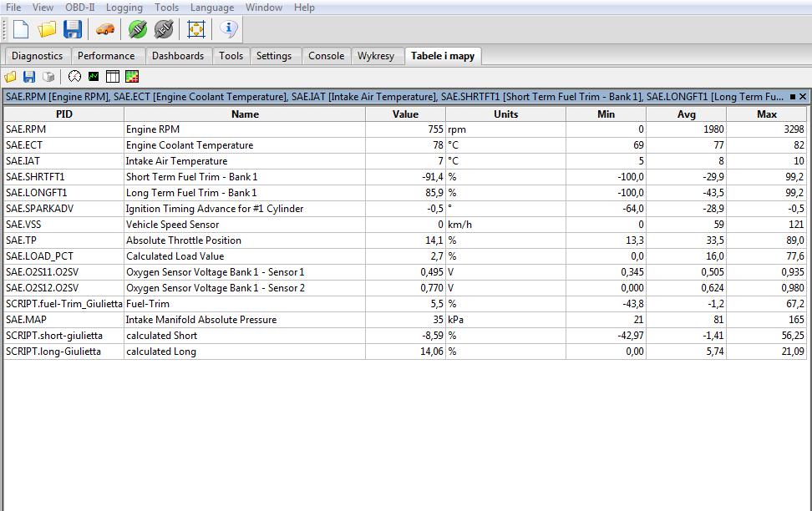The height and width of the screenshot is (511, 812).
Task: Click the panel title listing SAE.RPM PIDs
Action: (x=394, y=97)
